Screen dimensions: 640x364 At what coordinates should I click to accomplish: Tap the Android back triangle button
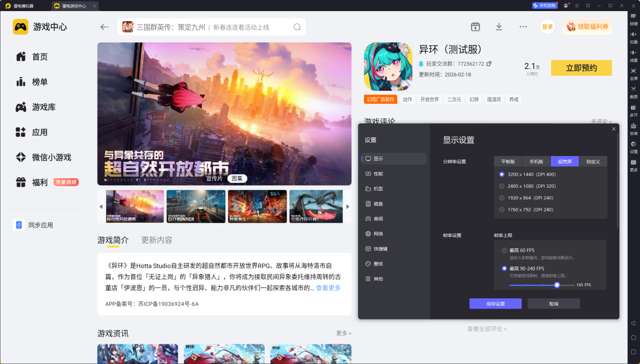coord(633,323)
